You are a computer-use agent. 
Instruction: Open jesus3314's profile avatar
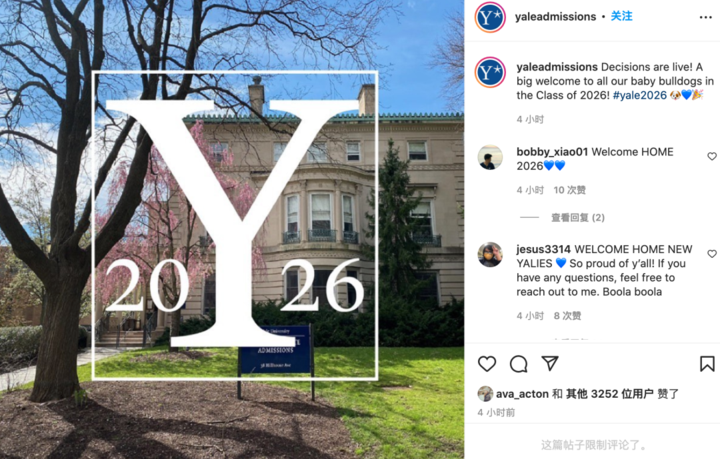pyautogui.click(x=490, y=254)
